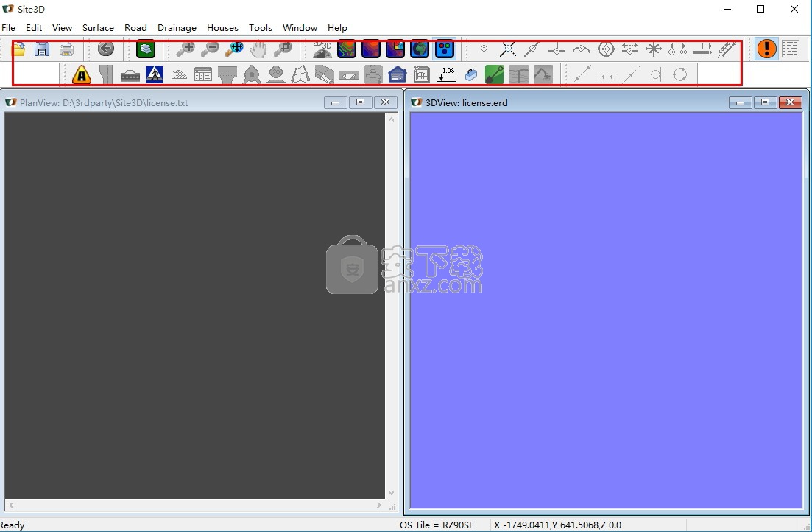Screen dimensions: 812x532
Task: Open the Surface menu
Action: [98, 27]
